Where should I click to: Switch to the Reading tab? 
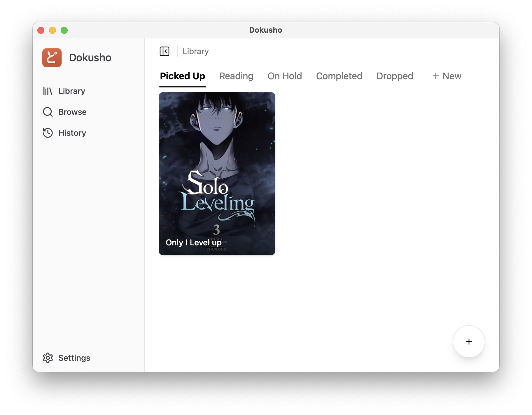[236, 76]
